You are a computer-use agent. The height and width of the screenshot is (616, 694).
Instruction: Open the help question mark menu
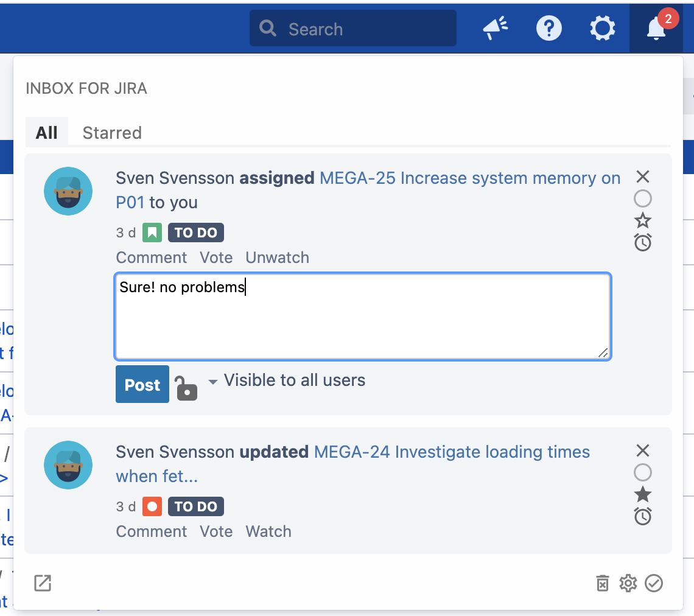tap(549, 29)
